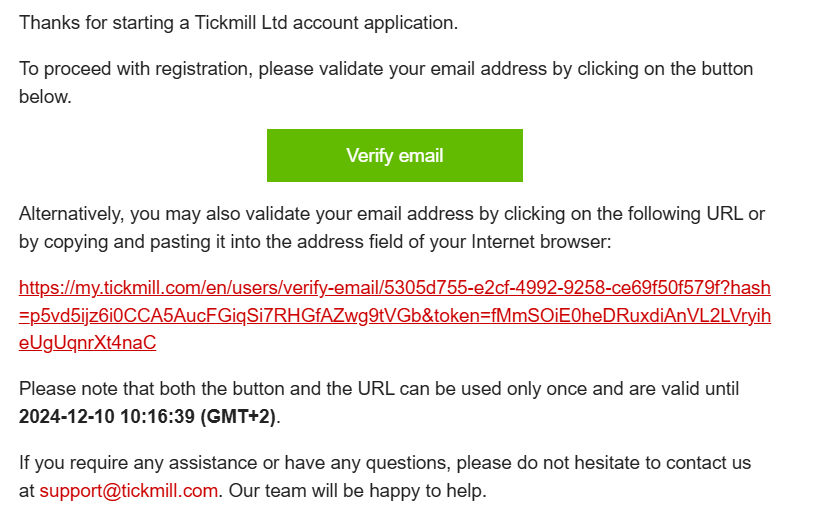Click the URL's last line eUgUqnrXt4naC

[x=87, y=343]
